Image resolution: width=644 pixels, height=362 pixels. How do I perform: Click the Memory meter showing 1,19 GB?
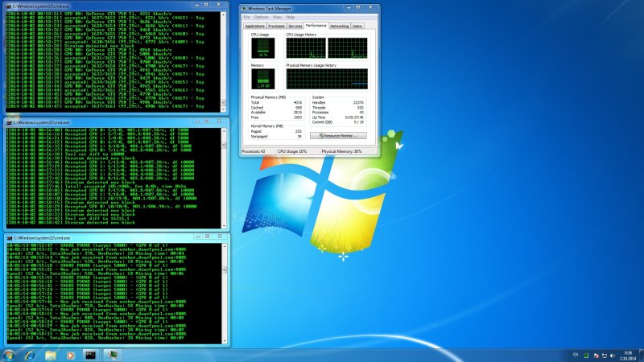click(263, 79)
